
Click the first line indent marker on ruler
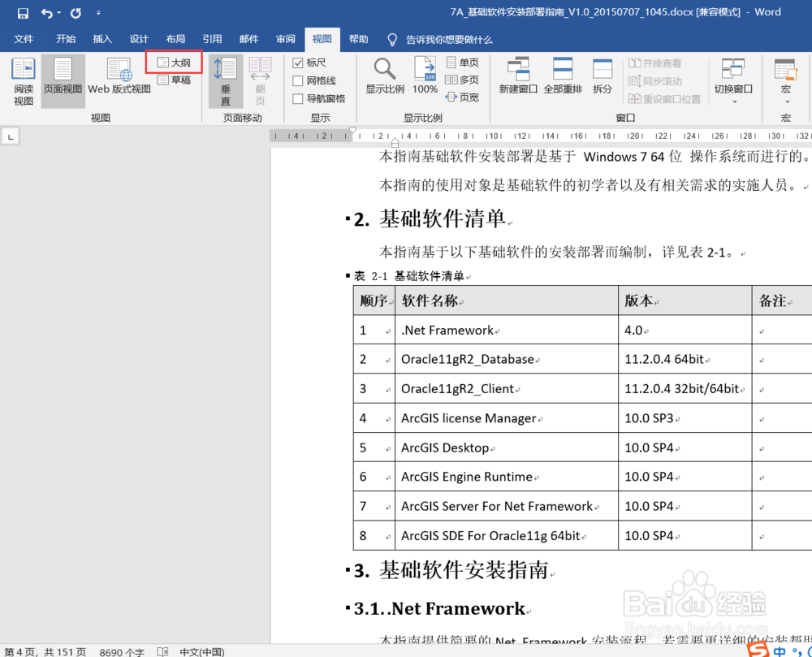[x=352, y=131]
